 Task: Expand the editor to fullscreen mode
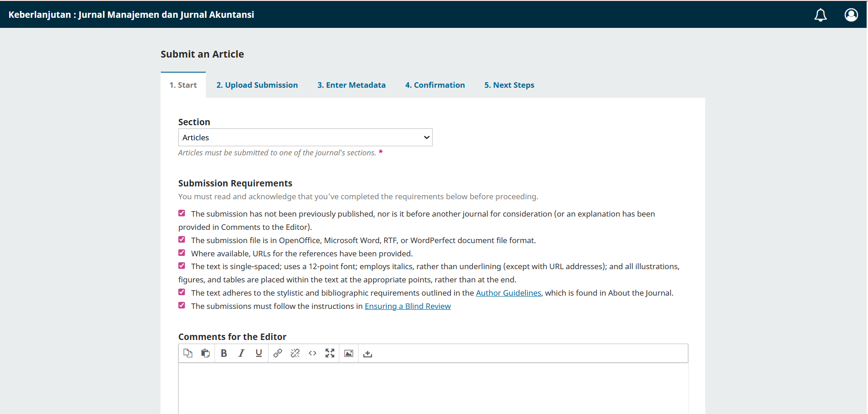click(x=330, y=353)
